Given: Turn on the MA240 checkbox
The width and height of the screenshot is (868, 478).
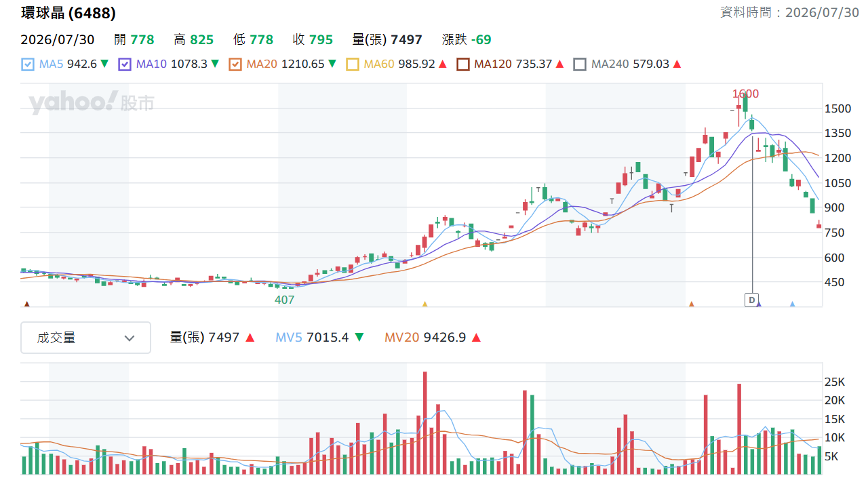Looking at the screenshot, I should click(x=580, y=64).
